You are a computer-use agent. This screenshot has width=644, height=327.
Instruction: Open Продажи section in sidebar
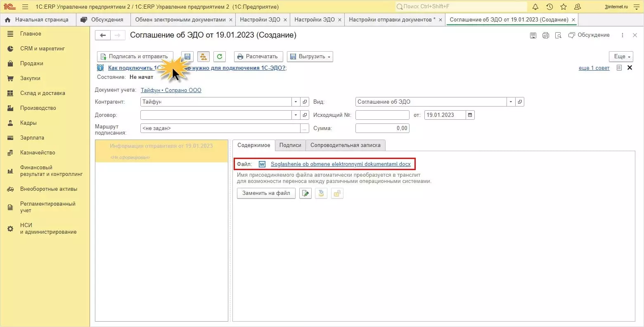tap(32, 64)
